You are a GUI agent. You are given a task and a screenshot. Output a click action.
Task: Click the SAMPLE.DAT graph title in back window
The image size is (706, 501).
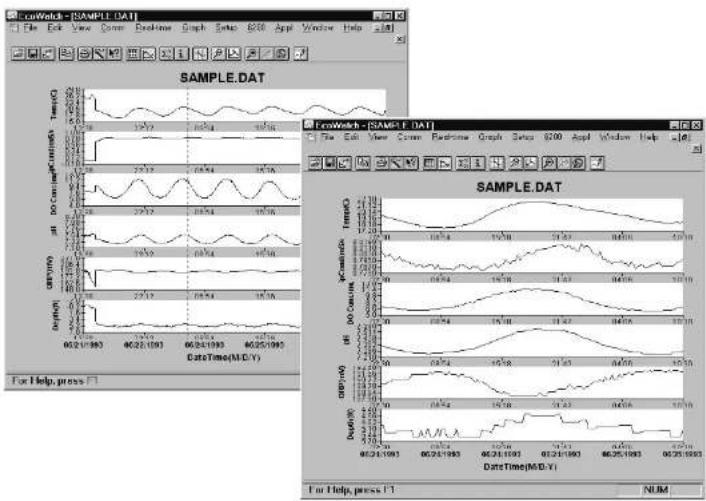222,78
